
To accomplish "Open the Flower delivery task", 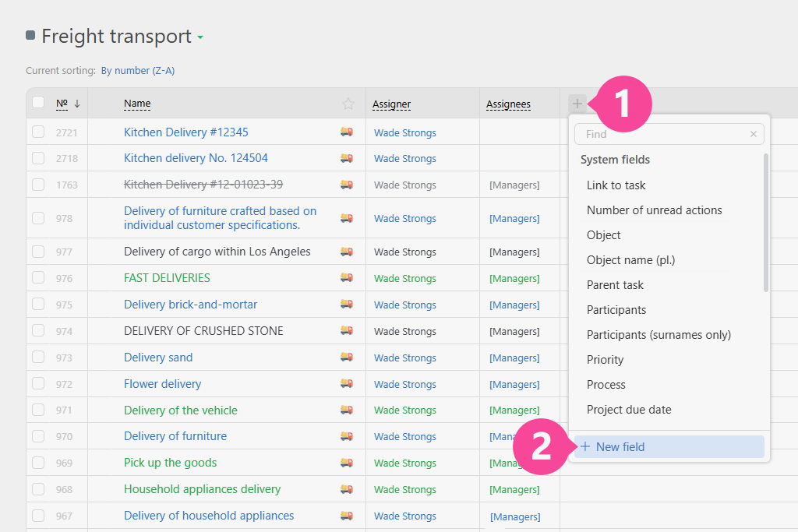I will pyautogui.click(x=162, y=384).
